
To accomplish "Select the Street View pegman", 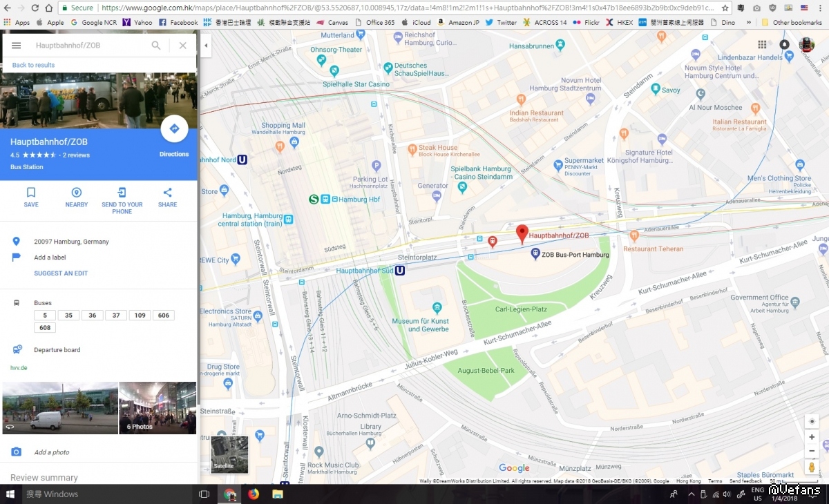I will (x=812, y=468).
